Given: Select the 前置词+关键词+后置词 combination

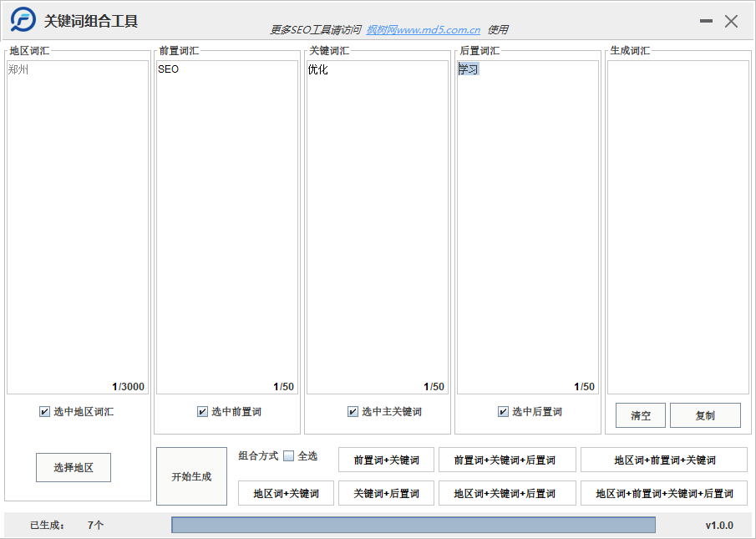Looking at the screenshot, I should tap(507, 460).
